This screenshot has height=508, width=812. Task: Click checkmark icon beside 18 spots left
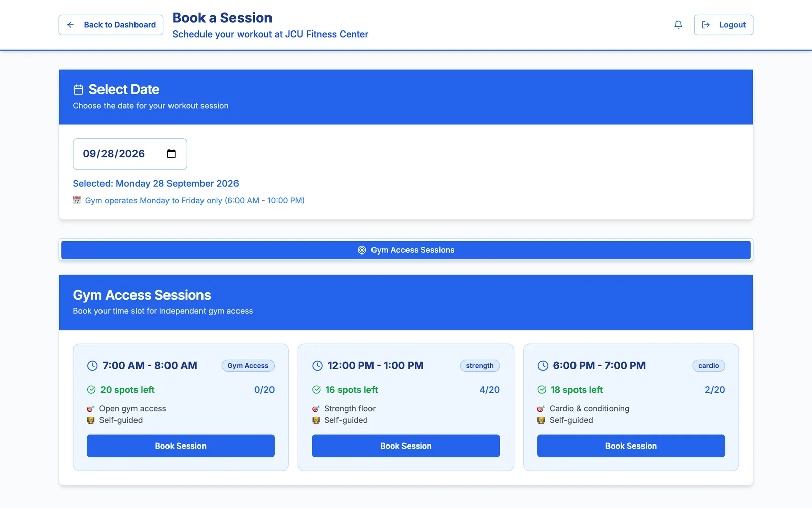coord(542,390)
